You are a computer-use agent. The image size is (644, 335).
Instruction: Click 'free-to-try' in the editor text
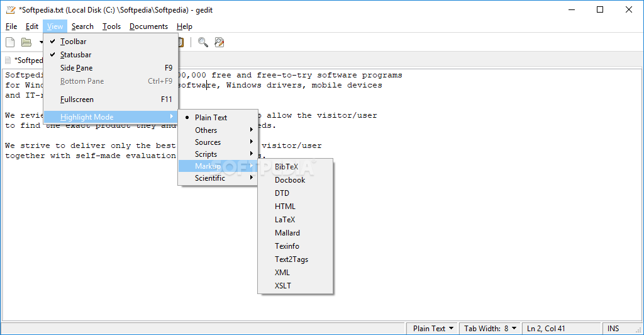coord(284,75)
